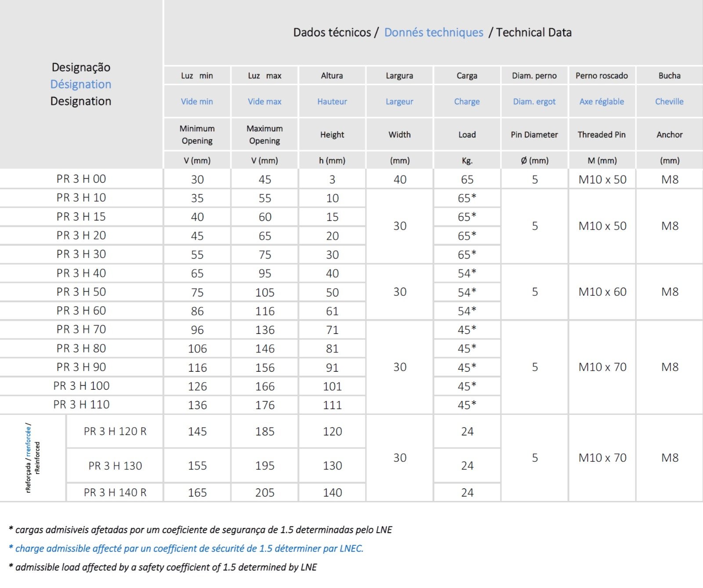Select the value 176 in maximum opening column

pos(265,405)
